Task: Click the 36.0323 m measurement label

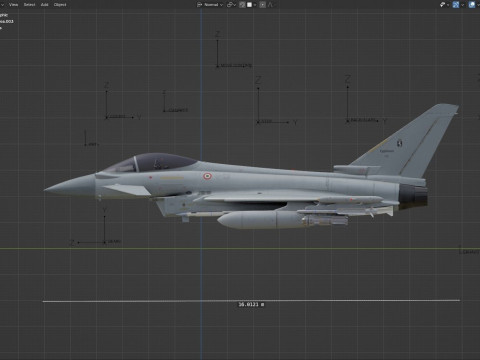Action: pyautogui.click(x=251, y=304)
